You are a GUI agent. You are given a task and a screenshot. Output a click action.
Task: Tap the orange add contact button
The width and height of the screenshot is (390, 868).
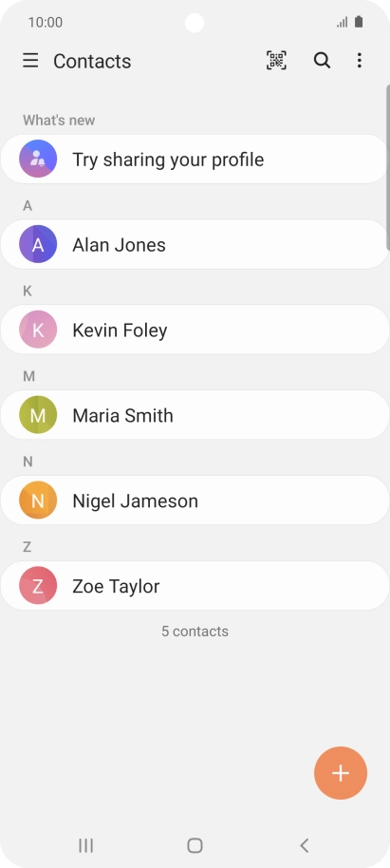pos(341,773)
